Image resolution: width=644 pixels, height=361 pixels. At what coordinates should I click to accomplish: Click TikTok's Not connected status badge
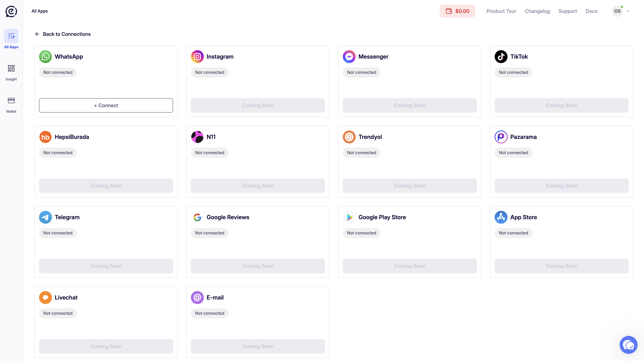pos(513,72)
